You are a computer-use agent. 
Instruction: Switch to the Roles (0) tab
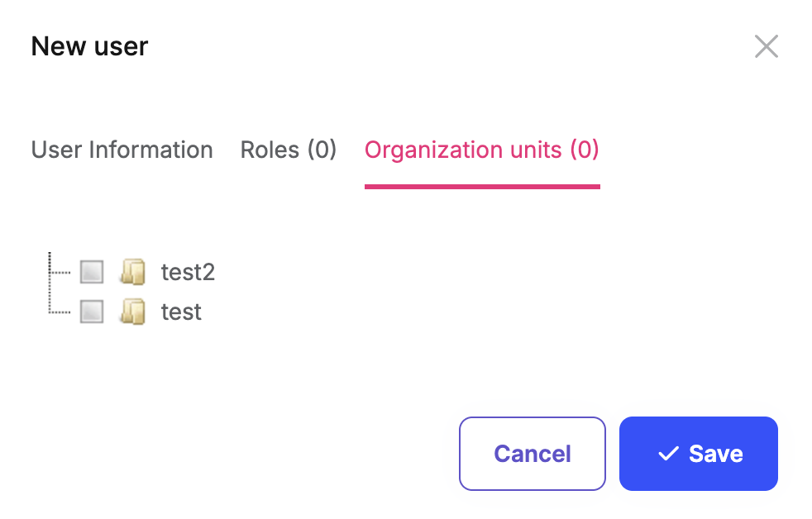[288, 150]
